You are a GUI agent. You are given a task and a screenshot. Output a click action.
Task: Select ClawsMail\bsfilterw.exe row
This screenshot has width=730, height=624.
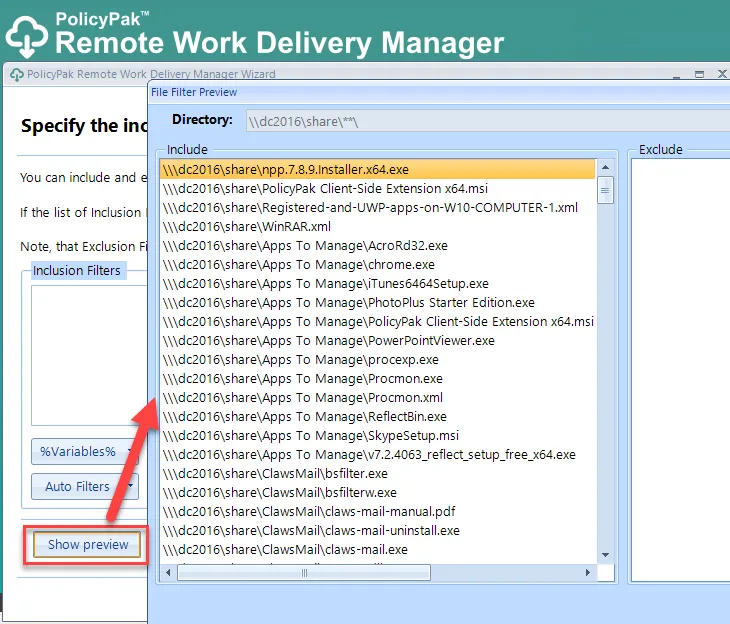click(x=378, y=493)
